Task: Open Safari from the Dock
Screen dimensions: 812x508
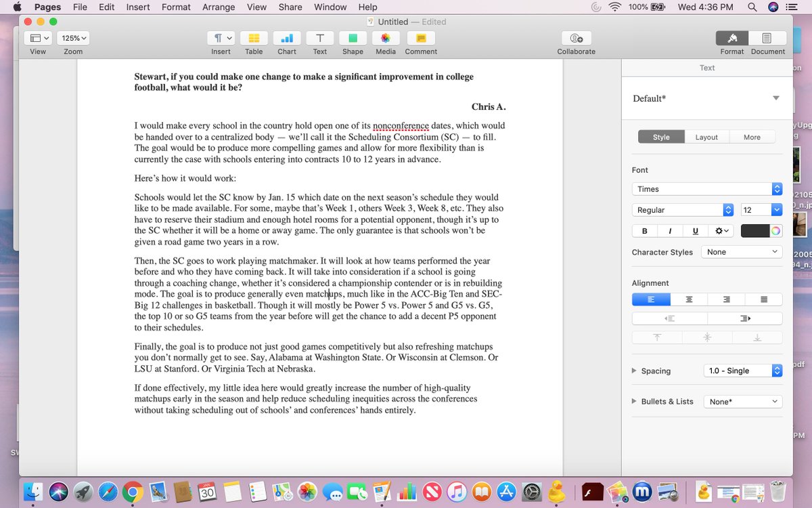Action: [108, 492]
